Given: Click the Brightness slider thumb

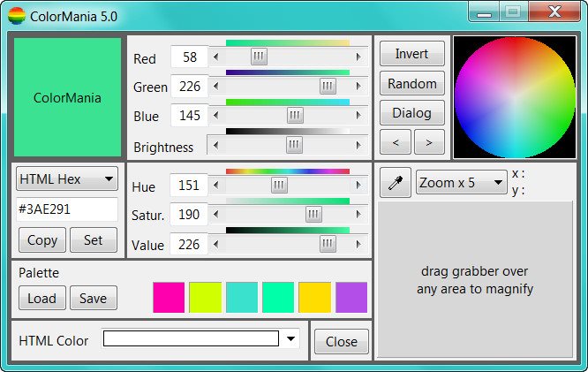Looking at the screenshot, I should click(x=294, y=145).
